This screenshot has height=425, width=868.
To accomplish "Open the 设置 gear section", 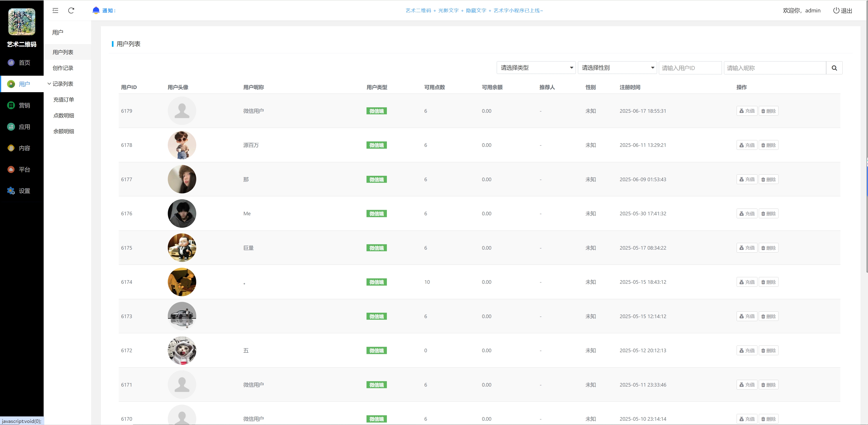I will 24,191.
